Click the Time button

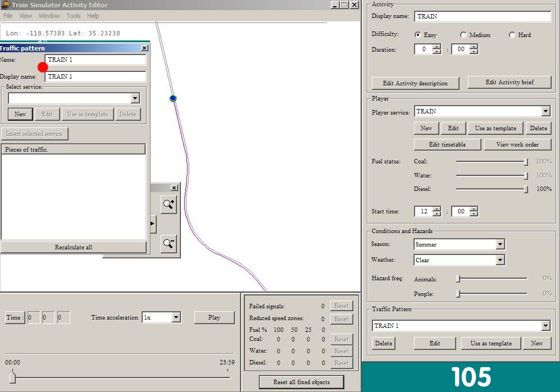coord(15,317)
